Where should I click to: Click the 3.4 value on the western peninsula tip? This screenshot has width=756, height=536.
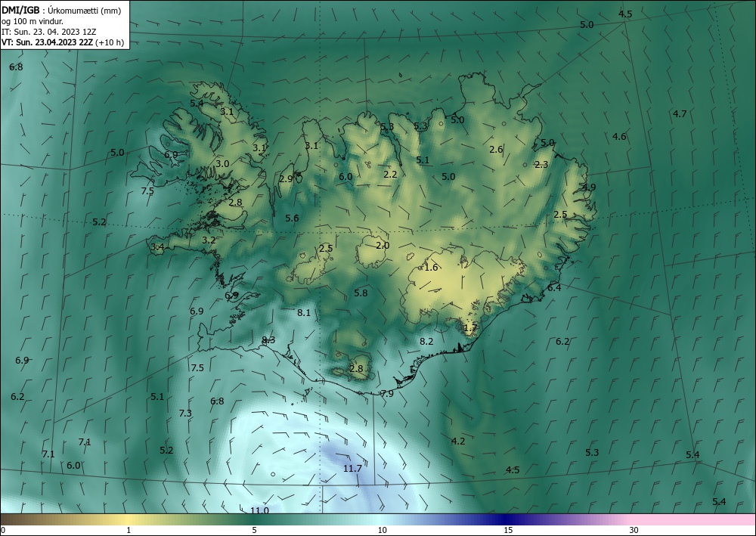[158, 247]
